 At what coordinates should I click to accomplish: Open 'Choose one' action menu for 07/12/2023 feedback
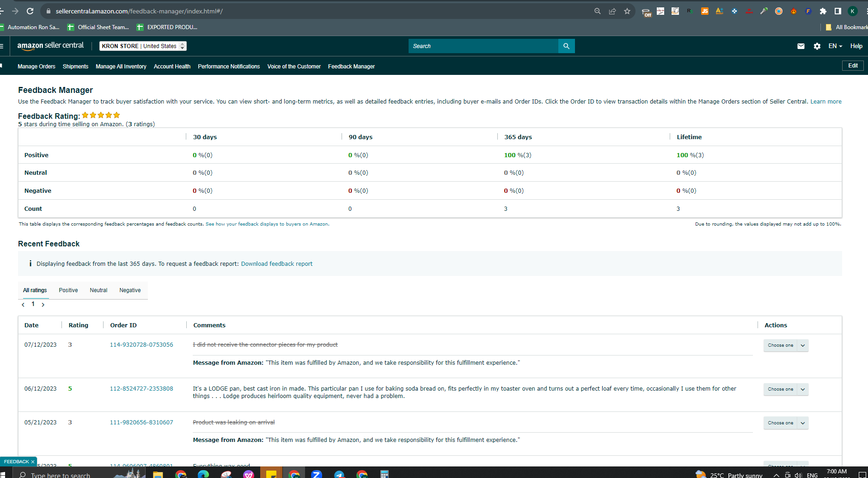tap(786, 345)
